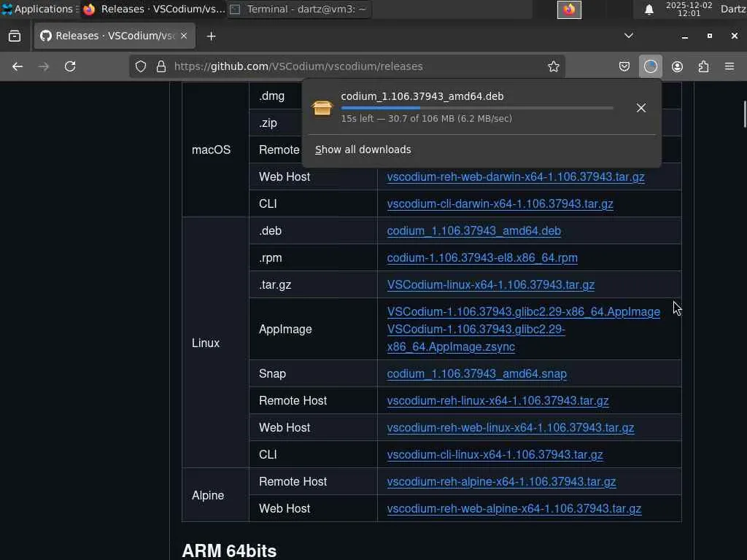Click the Linux row label
The width and height of the screenshot is (747, 560).
coord(205,343)
